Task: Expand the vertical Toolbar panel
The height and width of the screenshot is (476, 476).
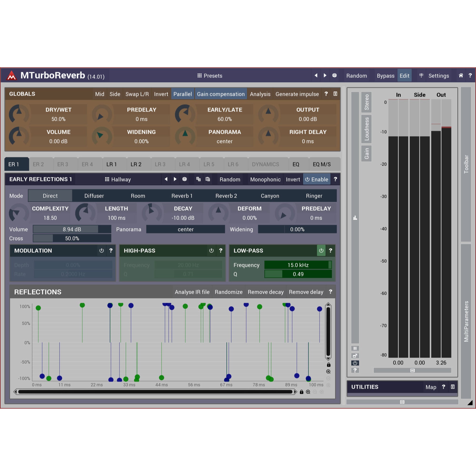Action: coord(466,164)
